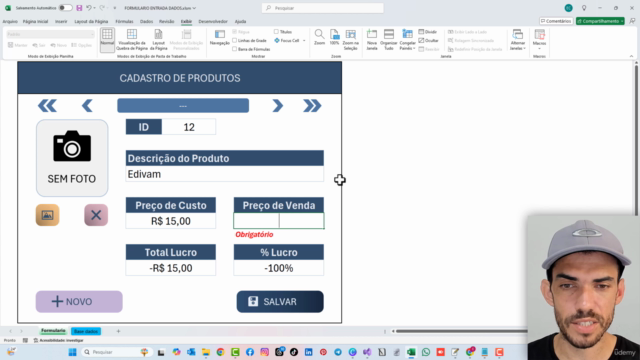
Task: Open the Inserir tab
Action: point(61,21)
